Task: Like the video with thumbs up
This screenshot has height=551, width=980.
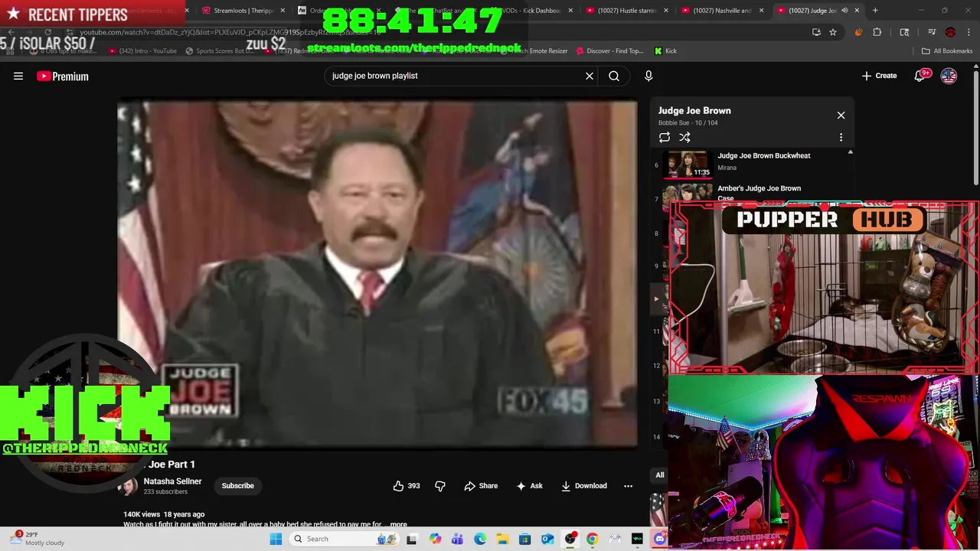Action: [407, 486]
